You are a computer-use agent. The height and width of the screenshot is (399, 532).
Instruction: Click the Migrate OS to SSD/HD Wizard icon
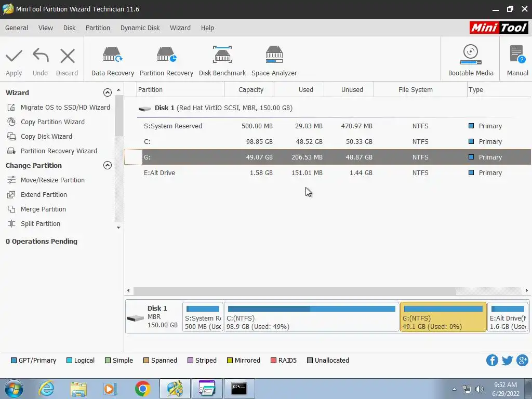[11, 107]
